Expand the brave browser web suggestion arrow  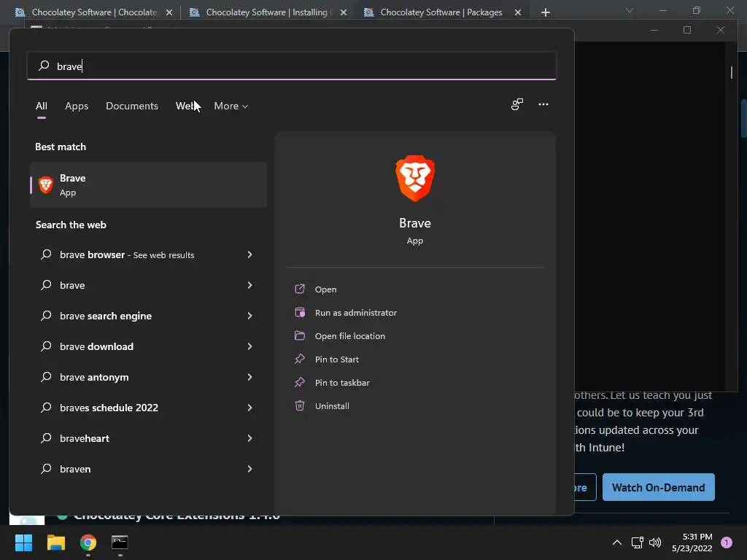[x=249, y=254]
